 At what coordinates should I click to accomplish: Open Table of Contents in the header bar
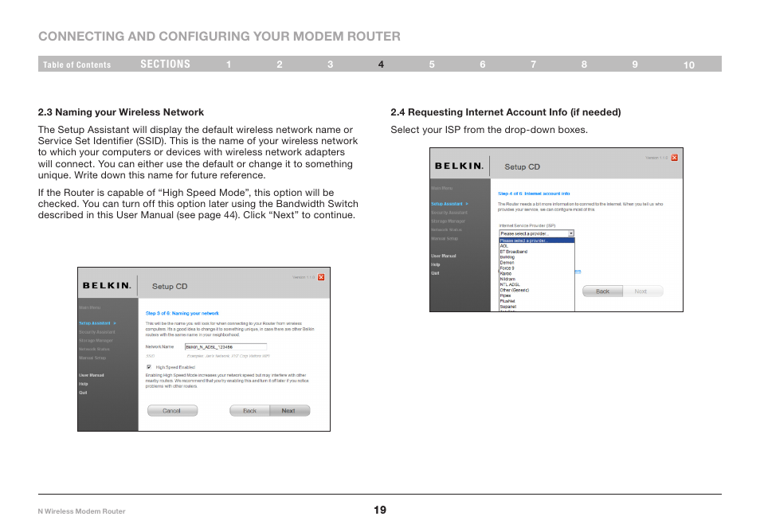[76, 65]
